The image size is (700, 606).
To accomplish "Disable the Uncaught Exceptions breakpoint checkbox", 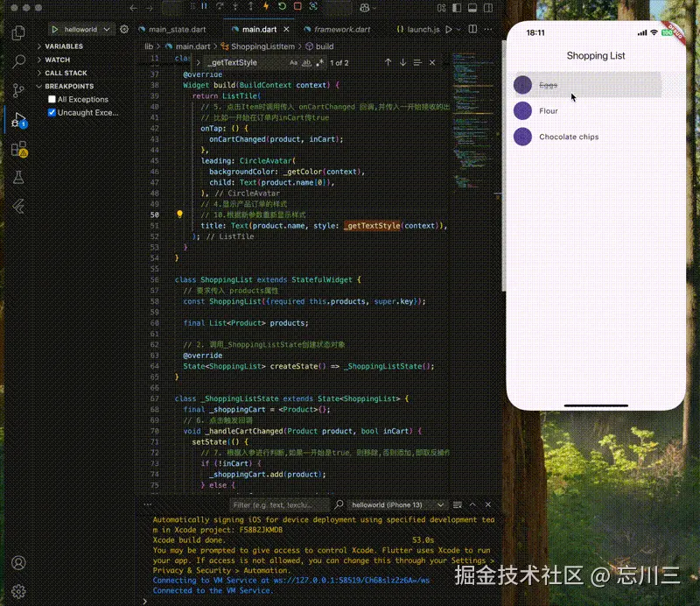I will [x=52, y=113].
